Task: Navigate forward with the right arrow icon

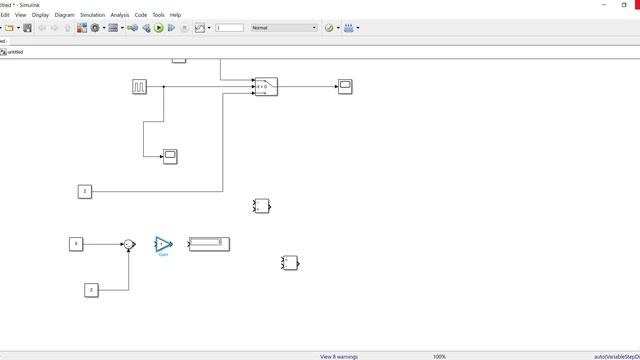Action: coord(54,28)
